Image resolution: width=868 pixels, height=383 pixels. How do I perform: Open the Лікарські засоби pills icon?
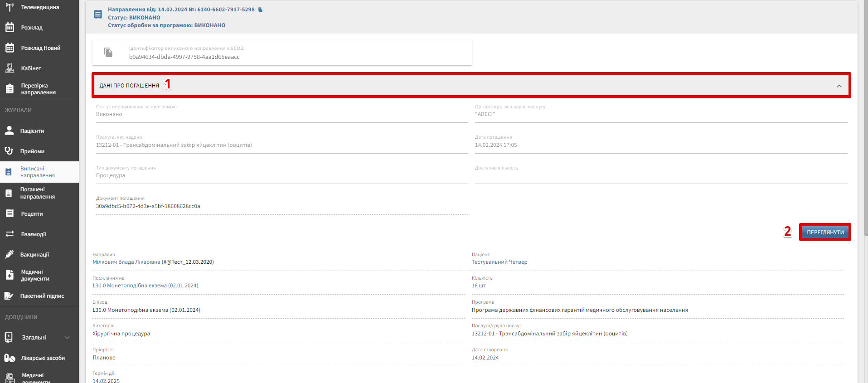pyautogui.click(x=10, y=358)
